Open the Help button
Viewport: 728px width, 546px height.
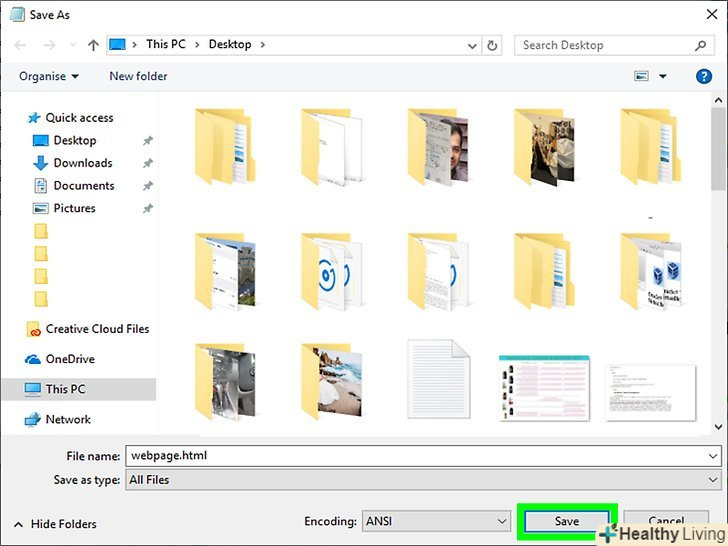click(704, 76)
